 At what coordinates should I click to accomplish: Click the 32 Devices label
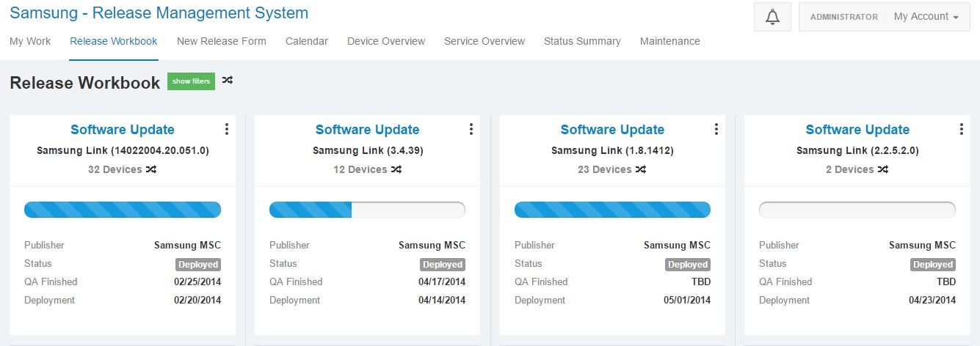click(x=115, y=169)
